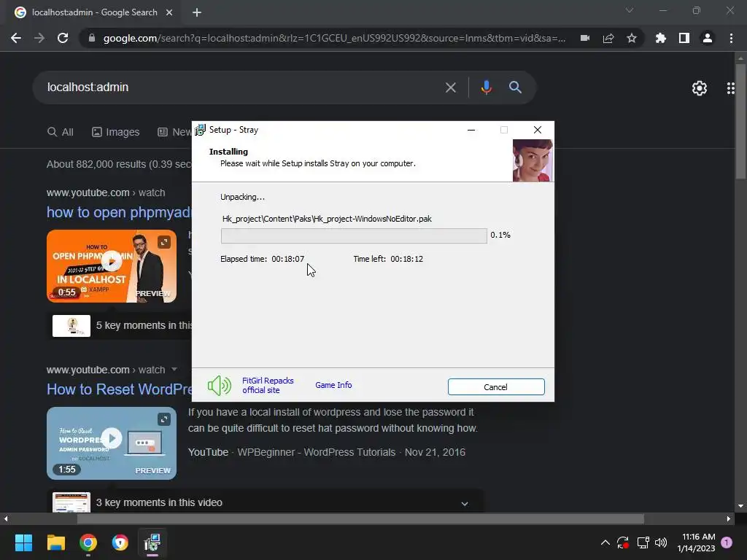The image size is (747, 560).
Task: Click the portrait image in Setup header
Action: [x=533, y=160]
